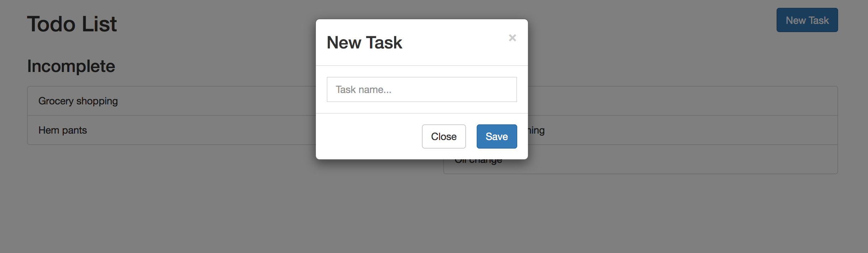Click the Incomplete section heading
The image size is (868, 253).
coord(71,66)
